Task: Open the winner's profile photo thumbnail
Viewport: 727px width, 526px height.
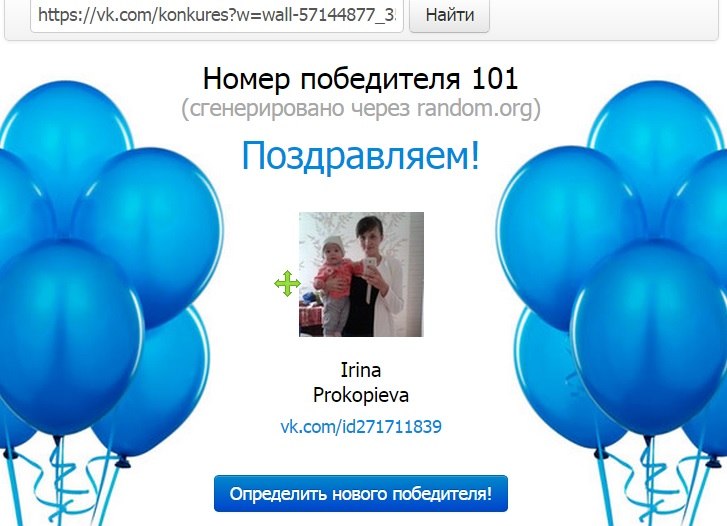Action: click(x=361, y=274)
